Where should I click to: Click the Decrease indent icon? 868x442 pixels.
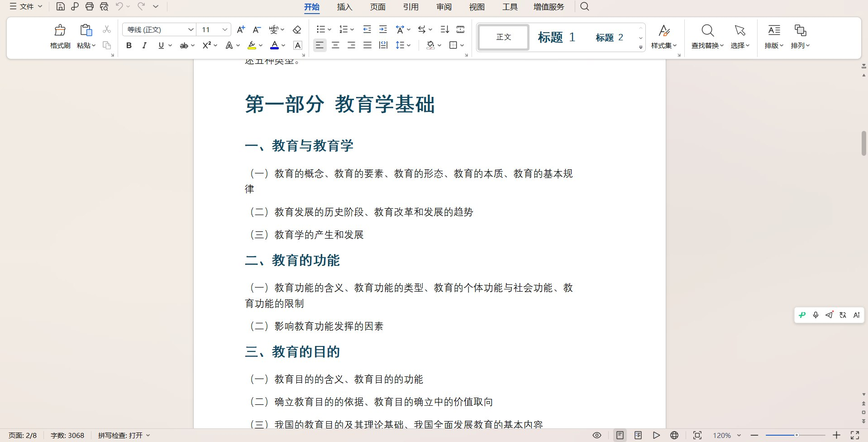(x=367, y=29)
